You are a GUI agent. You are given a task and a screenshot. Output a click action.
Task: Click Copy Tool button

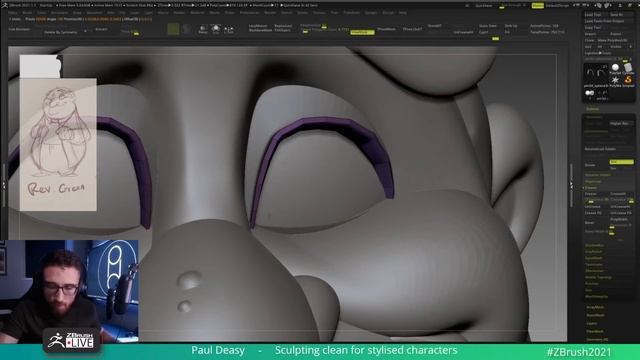click(x=593, y=27)
